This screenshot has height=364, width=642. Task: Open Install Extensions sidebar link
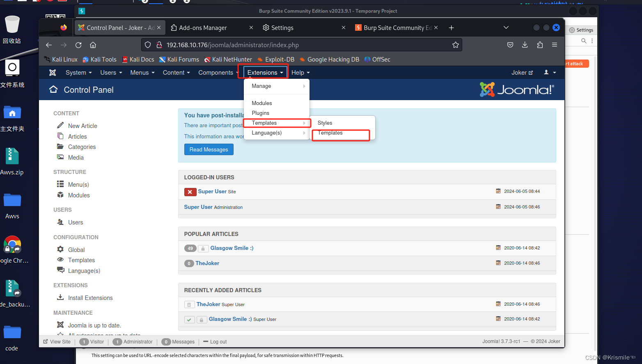point(90,298)
